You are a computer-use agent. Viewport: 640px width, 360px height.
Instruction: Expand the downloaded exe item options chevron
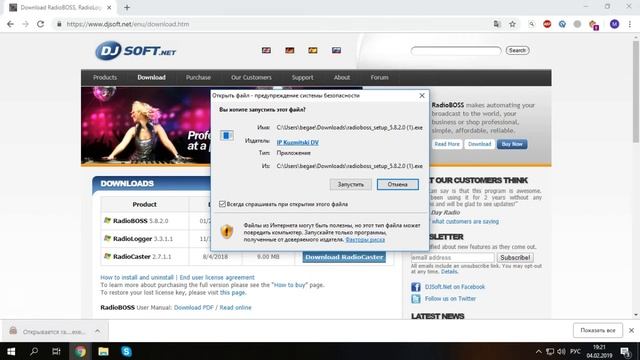[98, 331]
